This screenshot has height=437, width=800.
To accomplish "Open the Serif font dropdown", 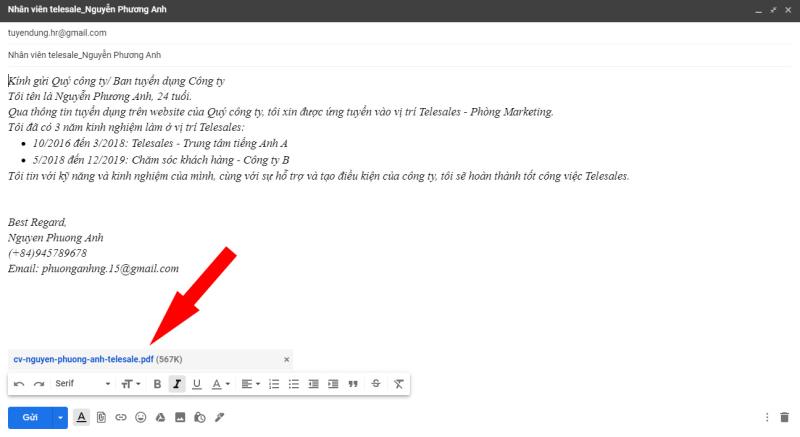I will point(82,383).
